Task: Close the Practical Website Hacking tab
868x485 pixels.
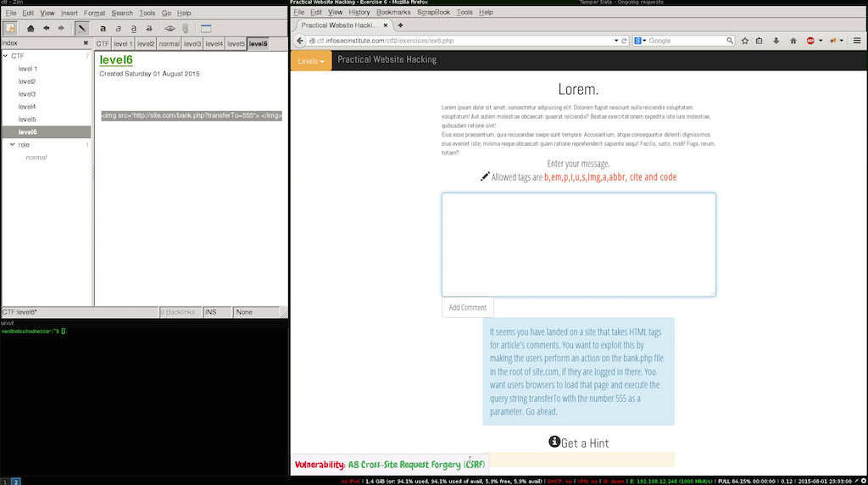Action: 386,25
